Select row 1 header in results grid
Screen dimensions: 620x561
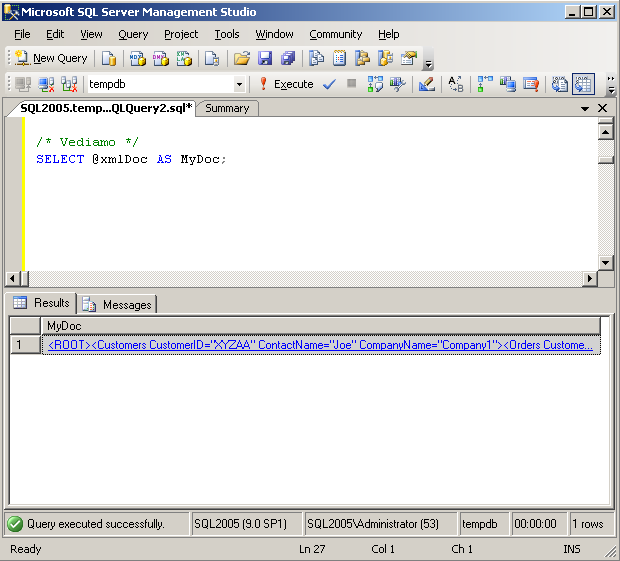click(25, 345)
